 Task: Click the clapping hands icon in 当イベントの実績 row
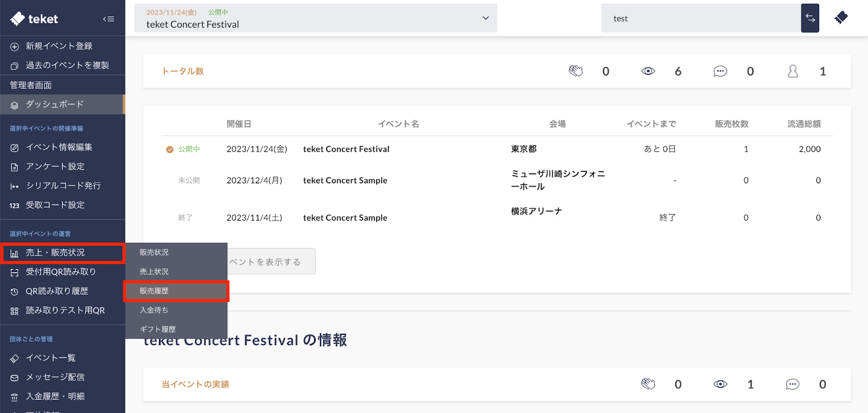point(648,384)
